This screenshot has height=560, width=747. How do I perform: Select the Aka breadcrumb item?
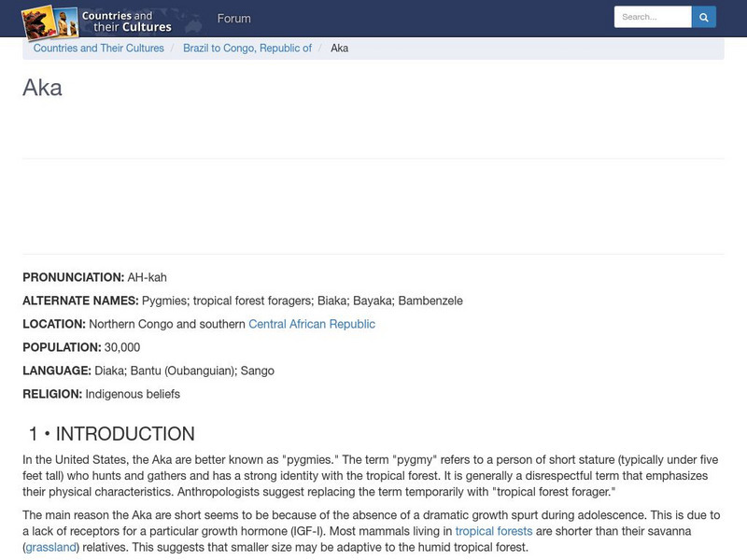pos(339,49)
